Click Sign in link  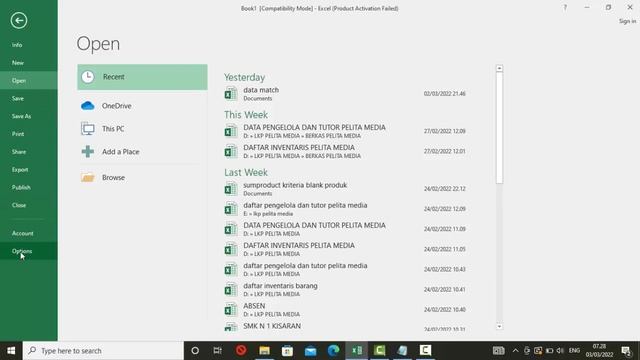pos(627,21)
